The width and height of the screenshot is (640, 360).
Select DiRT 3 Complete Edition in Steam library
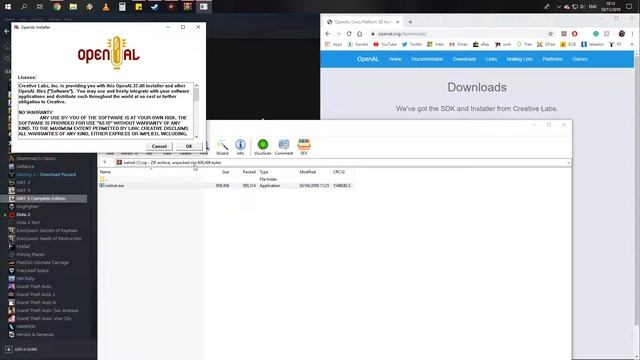(41, 198)
